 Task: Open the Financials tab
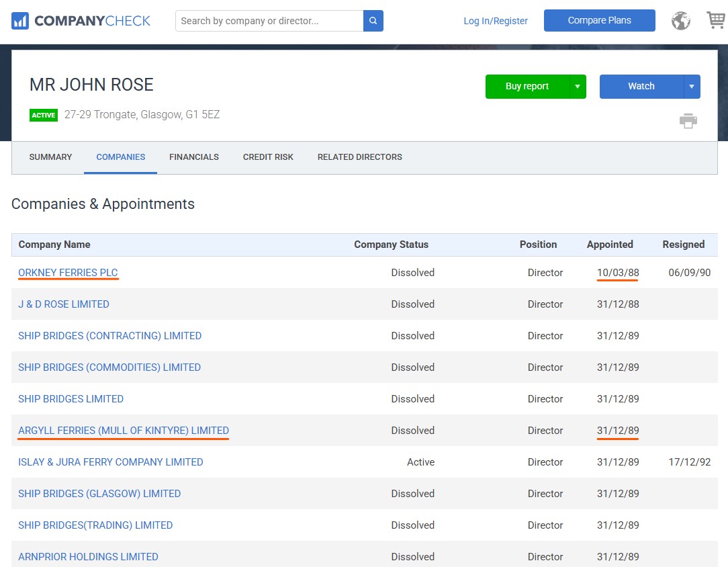pyautogui.click(x=194, y=157)
